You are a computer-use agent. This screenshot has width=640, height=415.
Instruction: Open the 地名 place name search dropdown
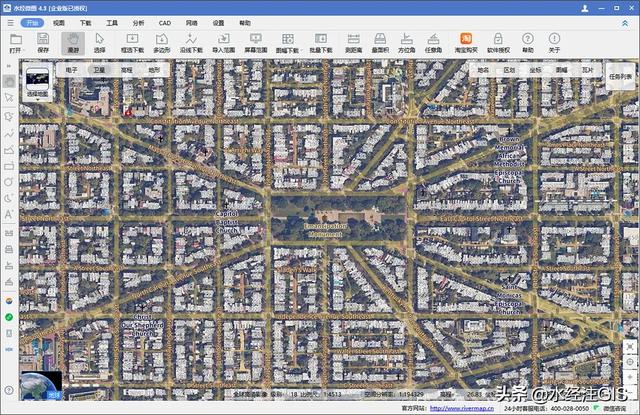483,71
